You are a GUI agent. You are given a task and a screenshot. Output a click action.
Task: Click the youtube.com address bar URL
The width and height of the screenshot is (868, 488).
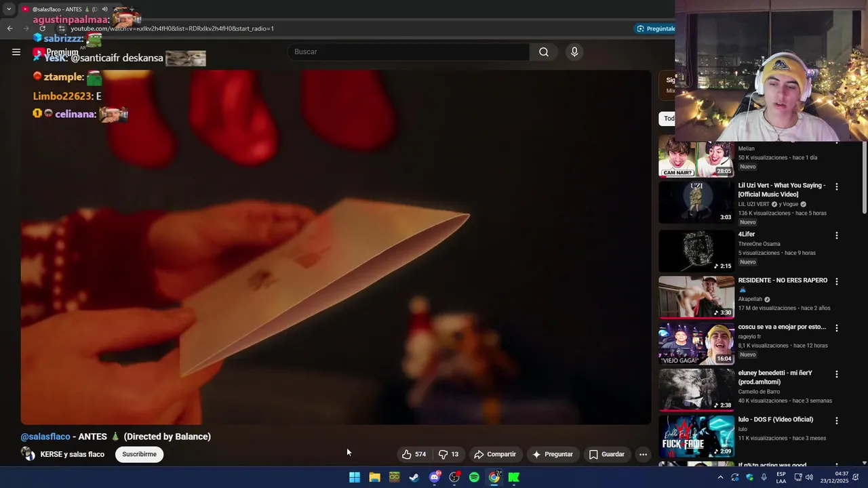172,28
